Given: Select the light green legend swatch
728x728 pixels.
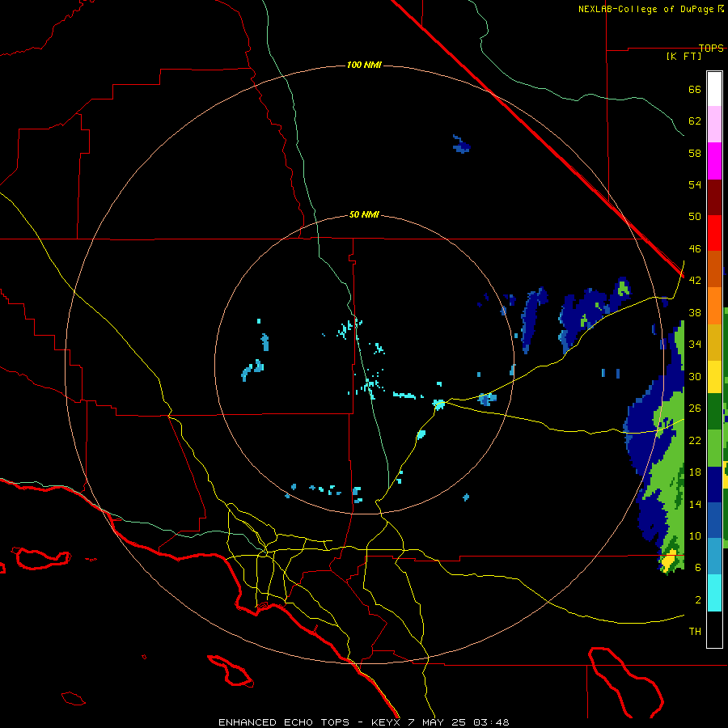Looking at the screenshot, I should pos(714,448).
